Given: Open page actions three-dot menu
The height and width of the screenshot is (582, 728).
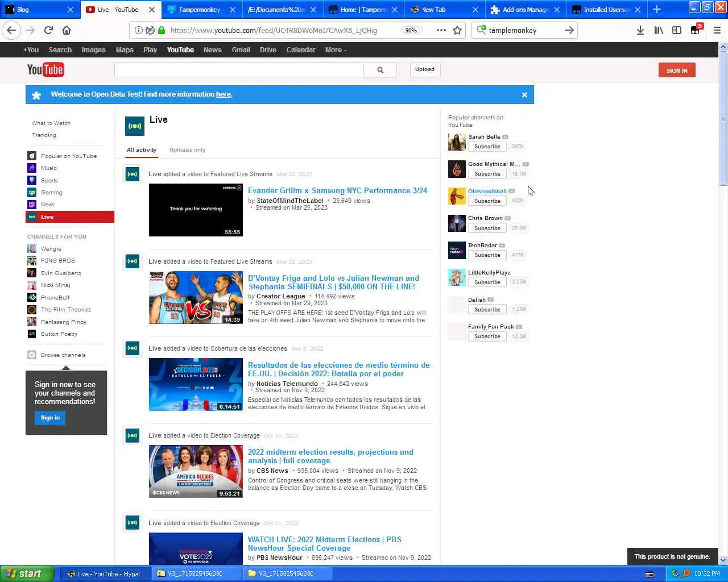Looking at the screenshot, I should 441,30.
